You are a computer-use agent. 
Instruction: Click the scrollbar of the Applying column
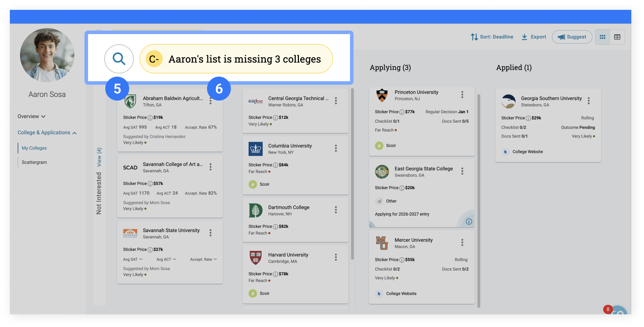click(479, 200)
